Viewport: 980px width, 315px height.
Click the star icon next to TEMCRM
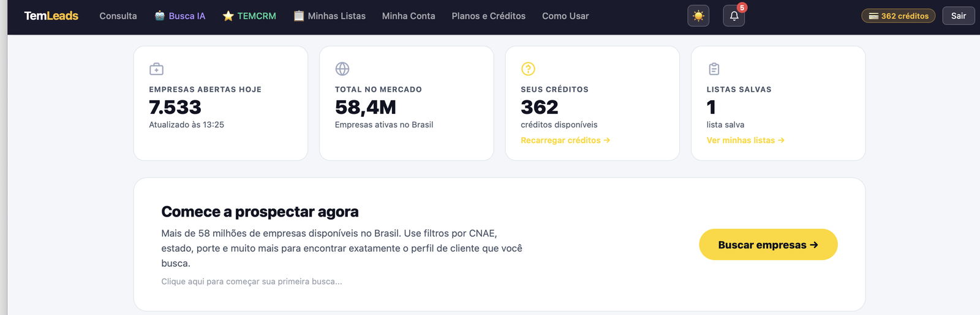point(228,16)
